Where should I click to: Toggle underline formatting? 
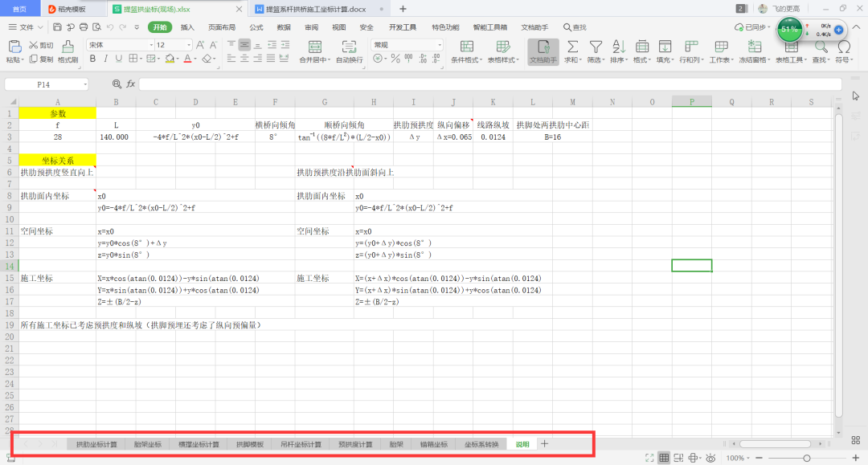point(118,59)
